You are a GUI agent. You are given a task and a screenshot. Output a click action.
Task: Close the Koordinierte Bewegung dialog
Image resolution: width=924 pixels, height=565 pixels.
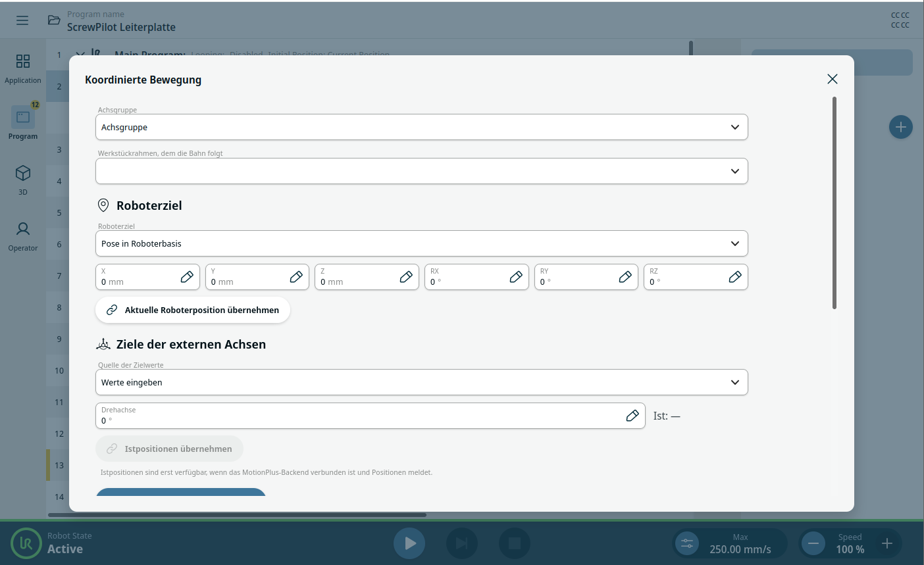click(x=833, y=79)
